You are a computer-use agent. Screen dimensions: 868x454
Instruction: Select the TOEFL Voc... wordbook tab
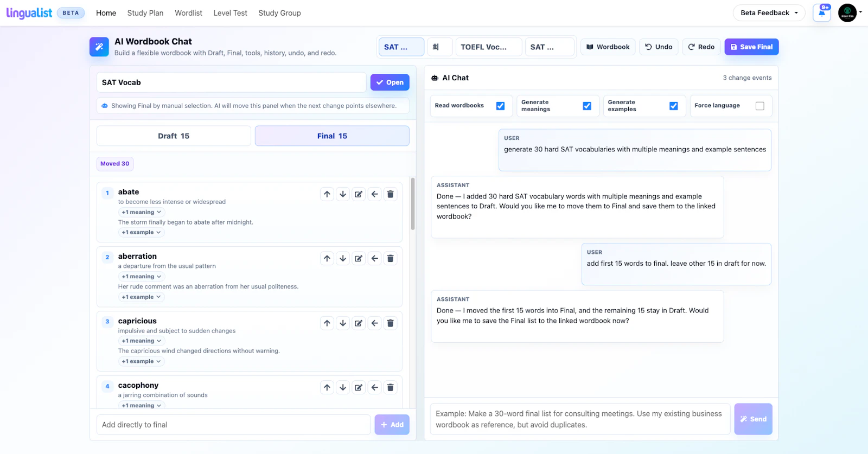tap(489, 47)
